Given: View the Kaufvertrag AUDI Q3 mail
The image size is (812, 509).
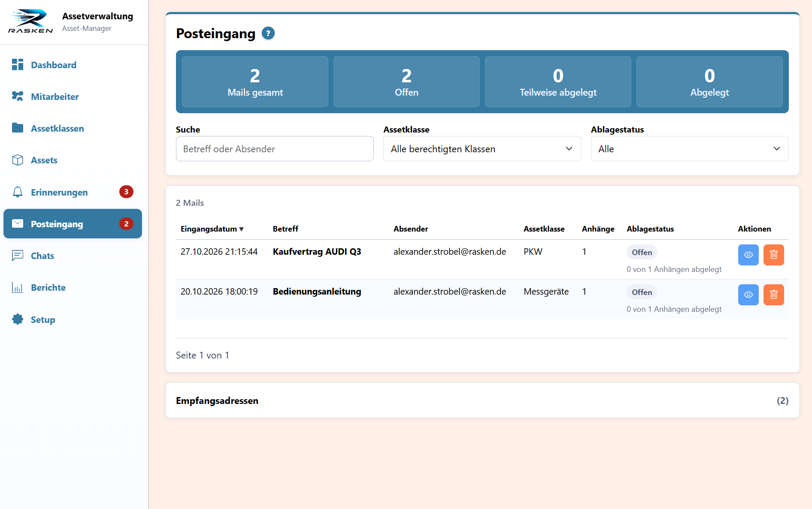Looking at the screenshot, I should tap(748, 255).
